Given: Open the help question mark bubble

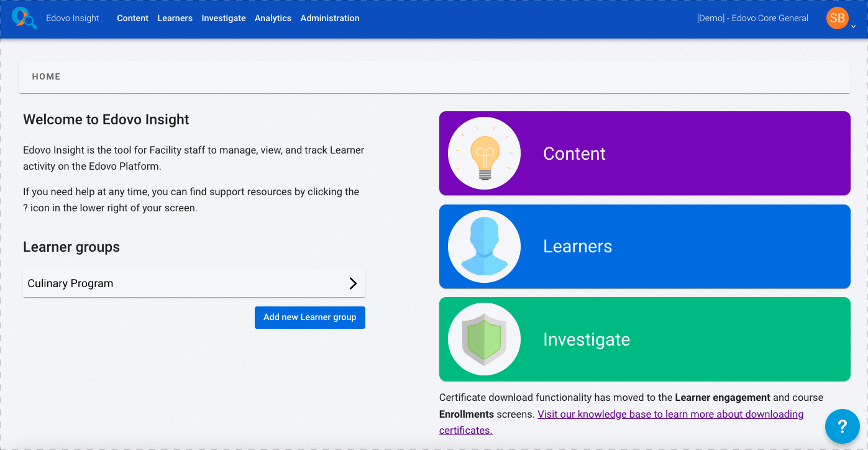Looking at the screenshot, I should [842, 426].
